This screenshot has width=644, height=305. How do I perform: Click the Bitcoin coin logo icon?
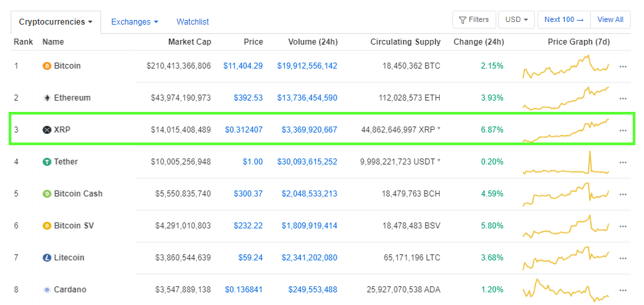click(x=47, y=66)
